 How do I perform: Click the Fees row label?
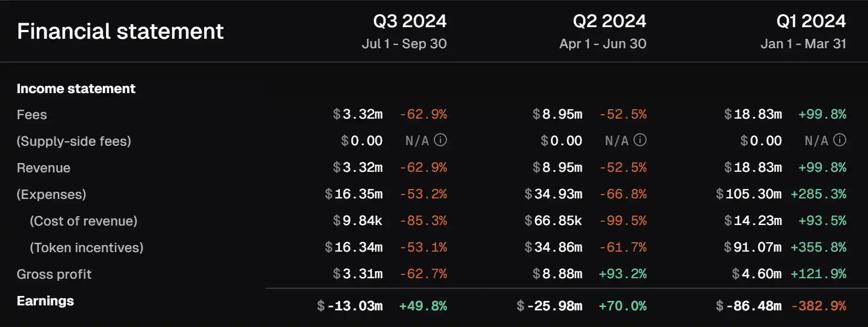tap(32, 115)
